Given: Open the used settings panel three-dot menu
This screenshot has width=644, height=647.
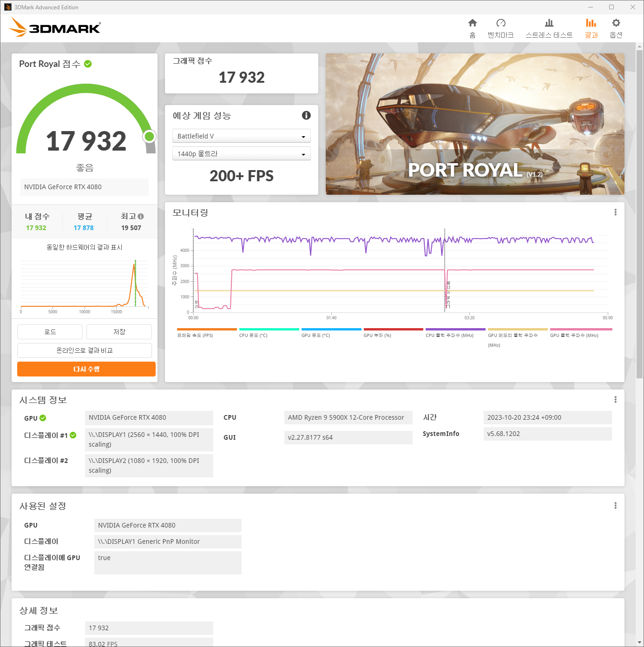Looking at the screenshot, I should [616, 506].
